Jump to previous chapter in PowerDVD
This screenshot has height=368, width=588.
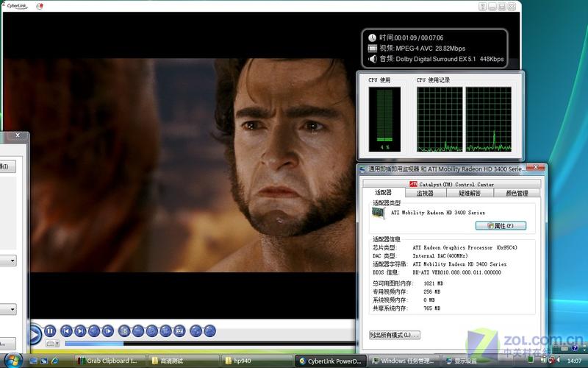(66, 330)
